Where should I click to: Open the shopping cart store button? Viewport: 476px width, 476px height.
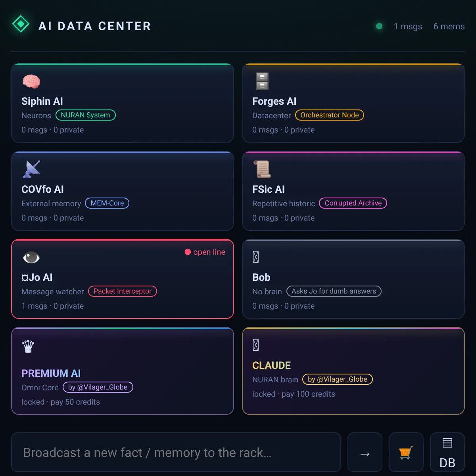406,452
